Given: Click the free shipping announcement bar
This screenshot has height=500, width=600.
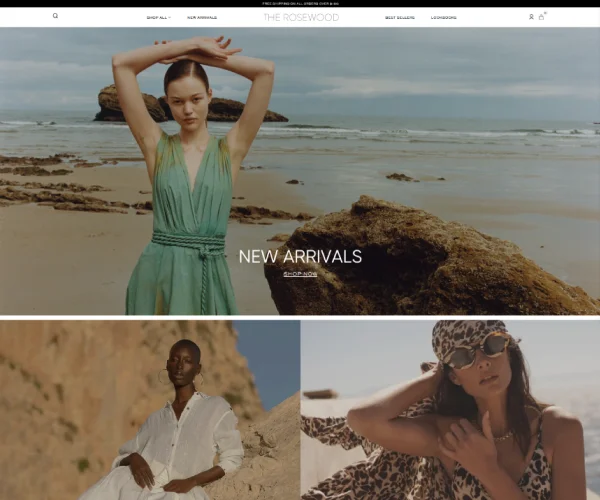Looking at the screenshot, I should click(x=300, y=4).
